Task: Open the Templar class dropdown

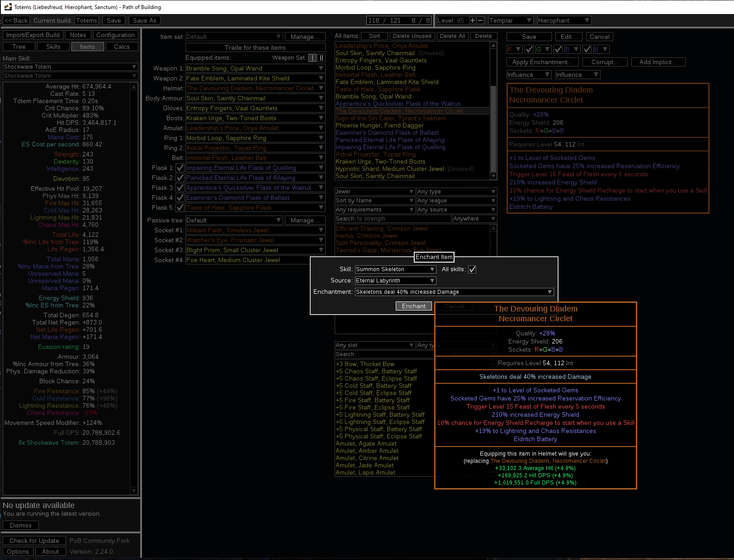Action: pyautogui.click(x=511, y=20)
